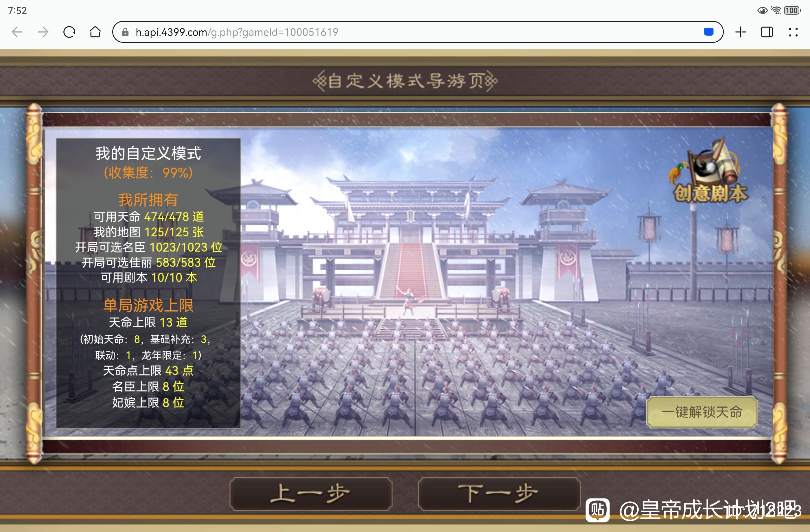Open the browser home page icon
This screenshot has height=532, width=810.
coord(95,32)
